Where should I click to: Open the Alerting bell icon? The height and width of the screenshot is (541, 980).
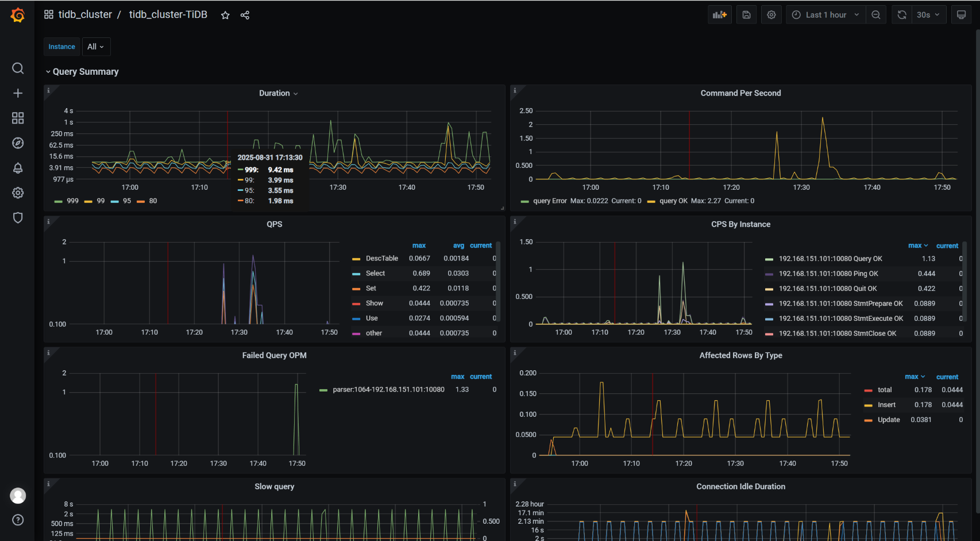click(x=18, y=168)
